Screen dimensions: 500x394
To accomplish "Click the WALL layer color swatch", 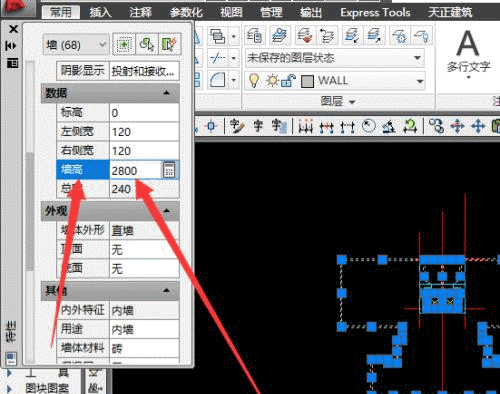I will point(307,81).
